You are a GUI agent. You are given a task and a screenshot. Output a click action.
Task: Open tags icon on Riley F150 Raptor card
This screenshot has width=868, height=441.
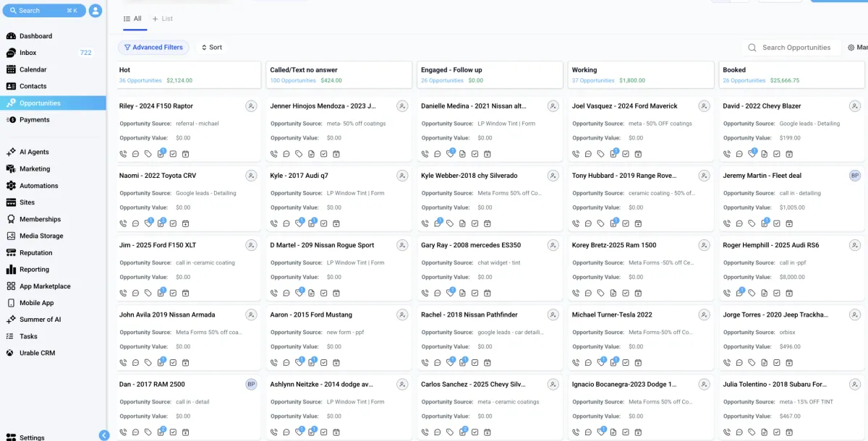coord(148,154)
